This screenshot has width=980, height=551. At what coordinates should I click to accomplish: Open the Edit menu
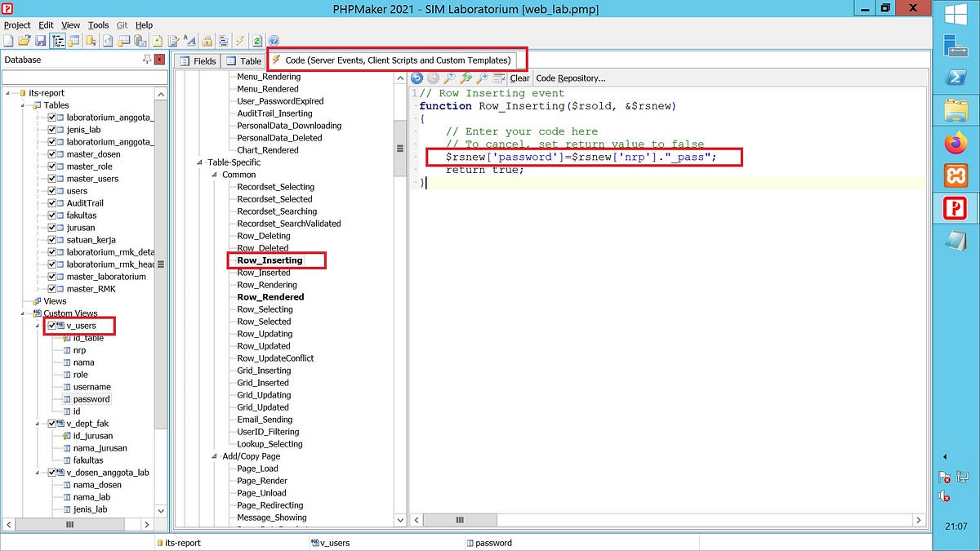click(46, 25)
